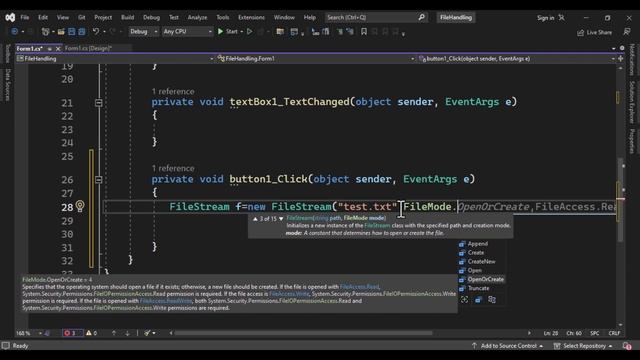Open the Analyze menu
The height and width of the screenshot is (360, 640).
pyautogui.click(x=197, y=18)
